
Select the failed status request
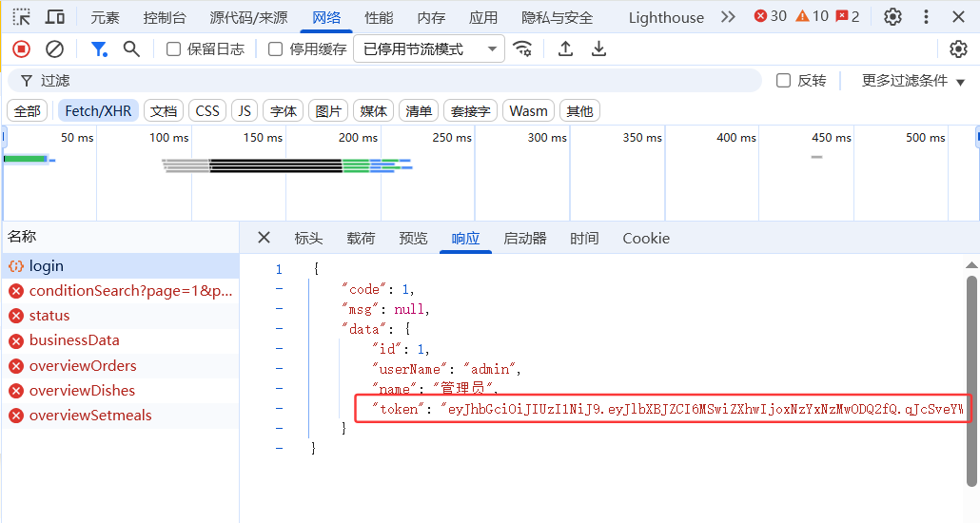point(121,316)
